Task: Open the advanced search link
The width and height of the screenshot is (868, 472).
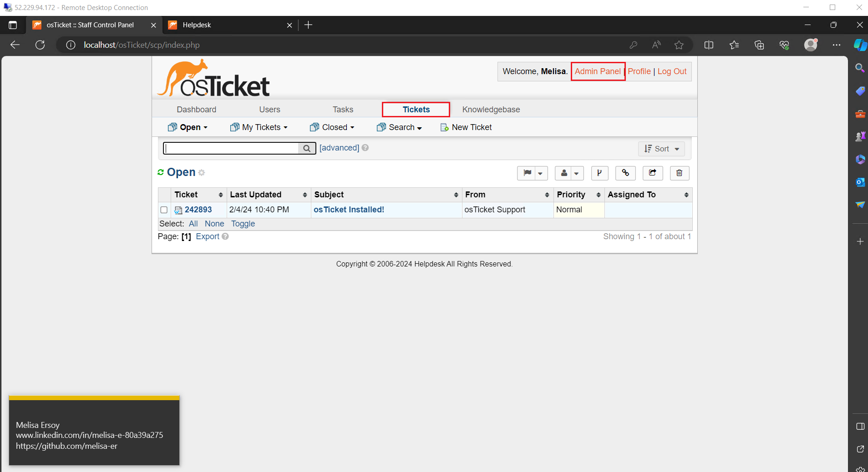Action: (339, 148)
